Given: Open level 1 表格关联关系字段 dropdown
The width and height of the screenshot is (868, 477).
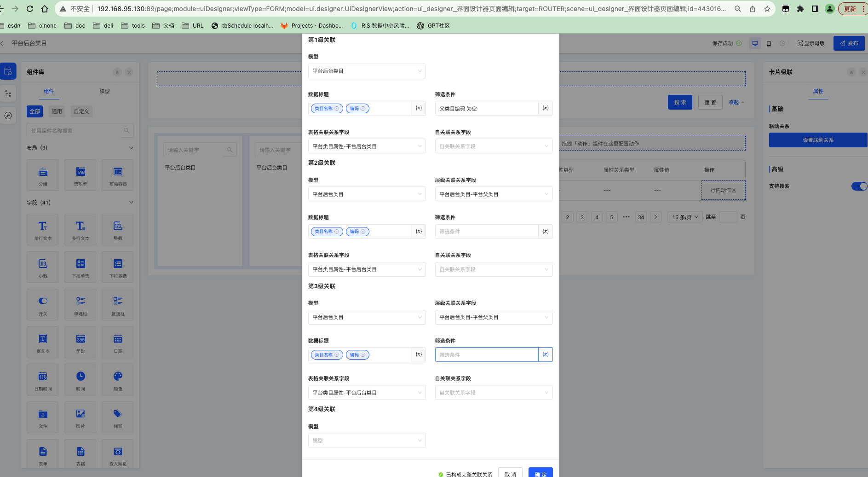Looking at the screenshot, I should coord(367,146).
